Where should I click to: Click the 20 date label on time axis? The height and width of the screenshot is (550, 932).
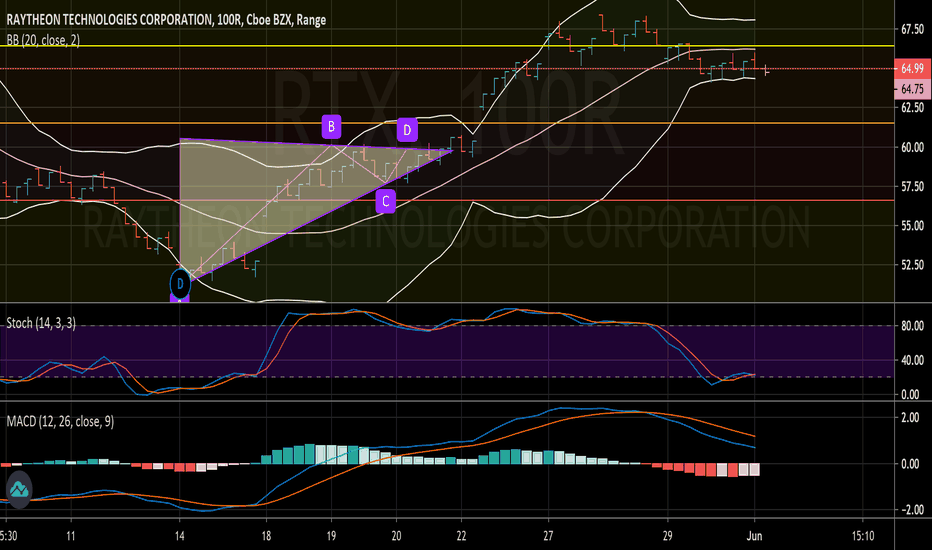(396, 536)
